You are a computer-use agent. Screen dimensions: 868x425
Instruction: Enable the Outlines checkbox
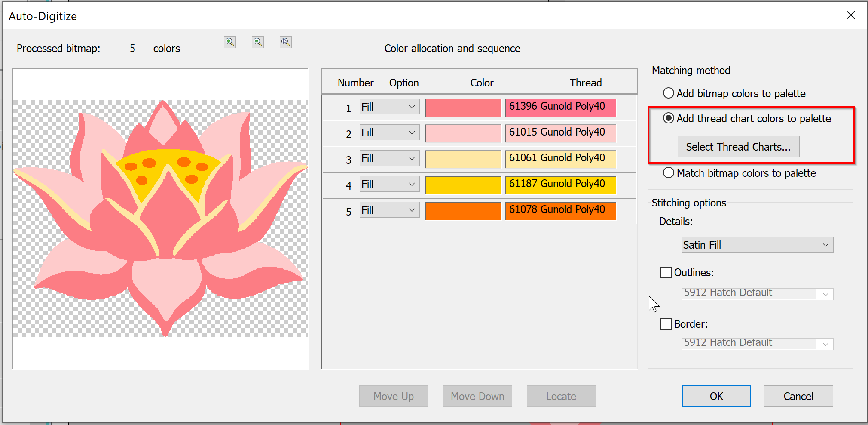click(666, 272)
